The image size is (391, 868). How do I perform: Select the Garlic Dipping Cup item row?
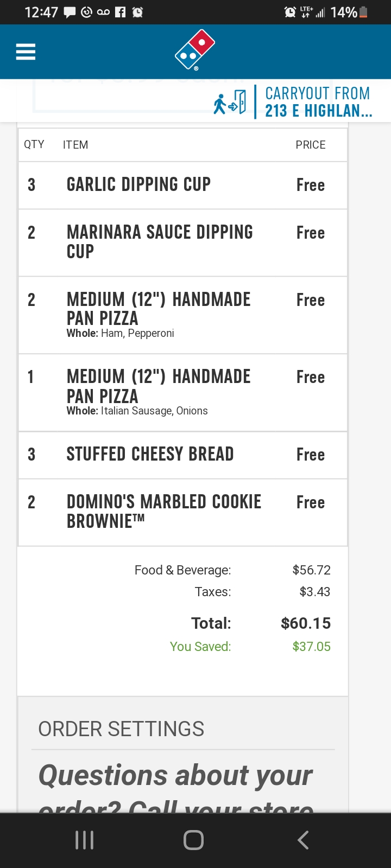(x=182, y=185)
